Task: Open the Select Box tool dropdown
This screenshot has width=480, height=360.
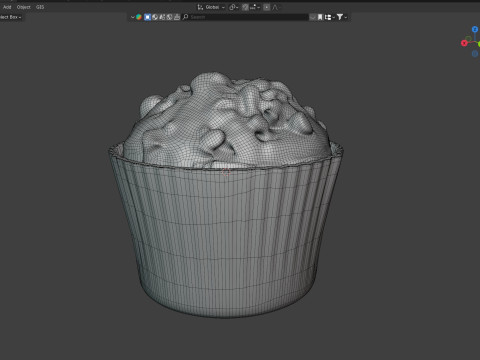Action: pos(10,17)
